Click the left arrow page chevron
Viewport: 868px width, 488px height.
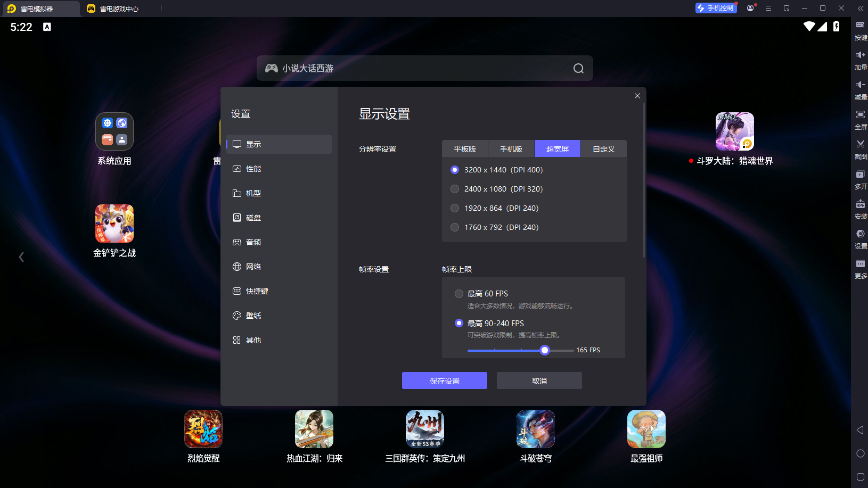click(x=21, y=257)
